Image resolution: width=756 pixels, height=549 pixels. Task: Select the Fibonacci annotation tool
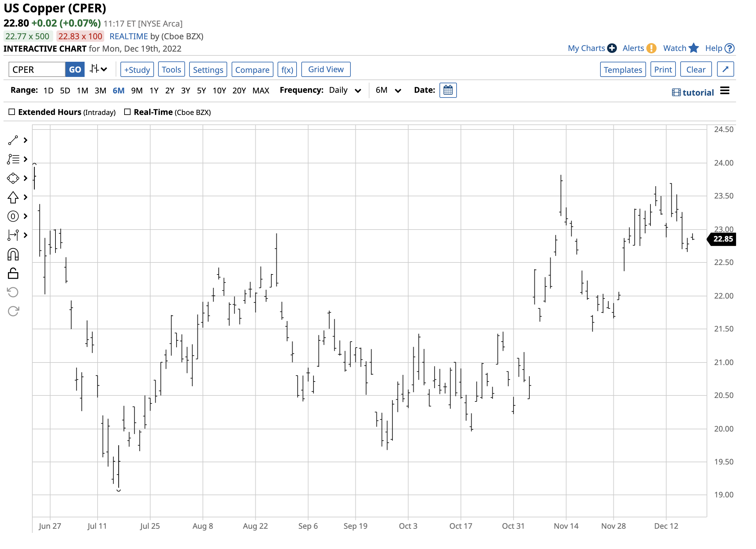(13, 159)
